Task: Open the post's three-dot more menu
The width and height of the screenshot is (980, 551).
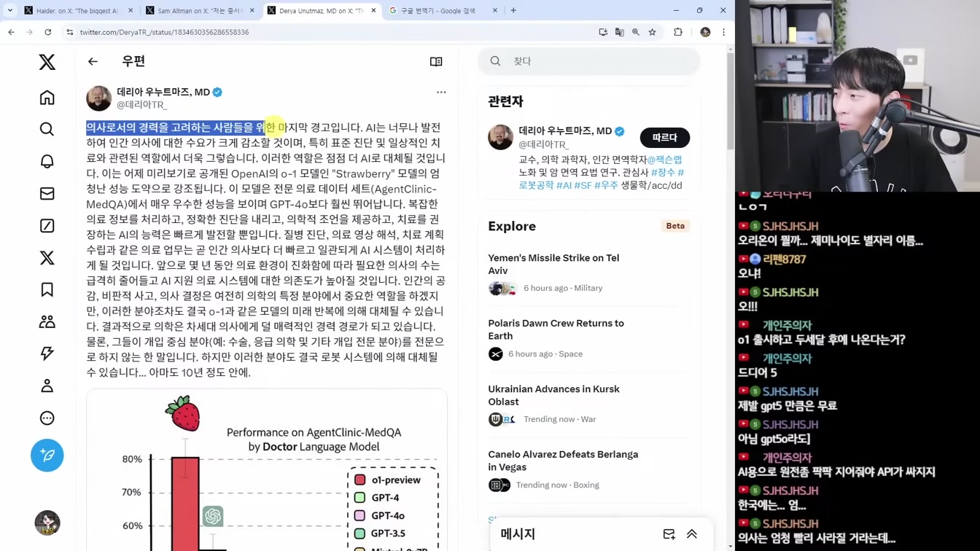Action: [x=441, y=93]
